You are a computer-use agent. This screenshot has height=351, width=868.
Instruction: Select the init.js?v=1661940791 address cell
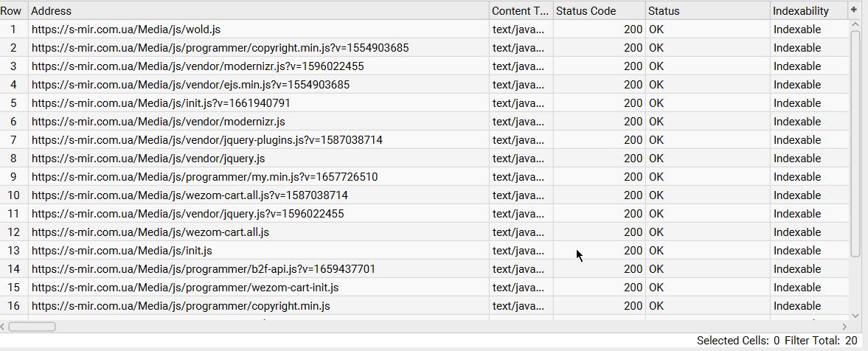point(161,103)
